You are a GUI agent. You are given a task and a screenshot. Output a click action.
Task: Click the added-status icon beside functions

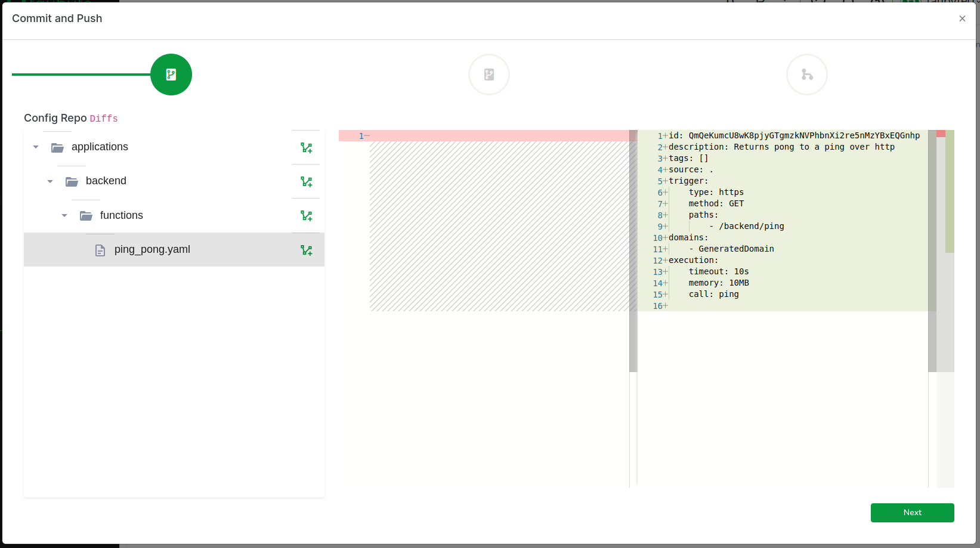(x=307, y=216)
